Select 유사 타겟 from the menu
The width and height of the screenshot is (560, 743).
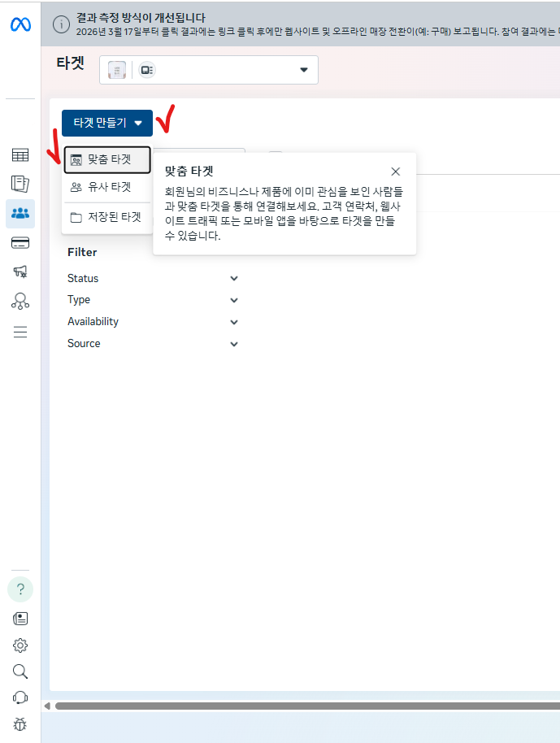[107, 187]
